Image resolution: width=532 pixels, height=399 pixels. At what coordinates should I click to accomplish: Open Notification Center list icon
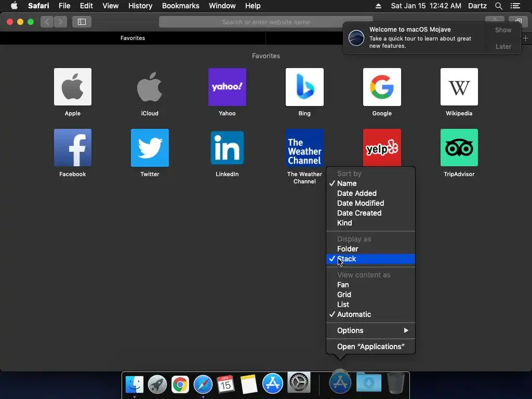[x=515, y=6]
